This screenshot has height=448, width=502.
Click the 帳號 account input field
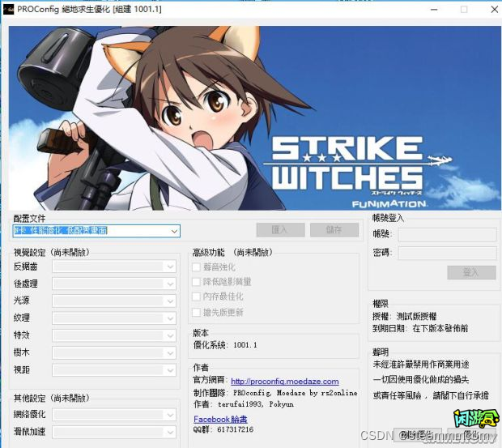pos(447,234)
